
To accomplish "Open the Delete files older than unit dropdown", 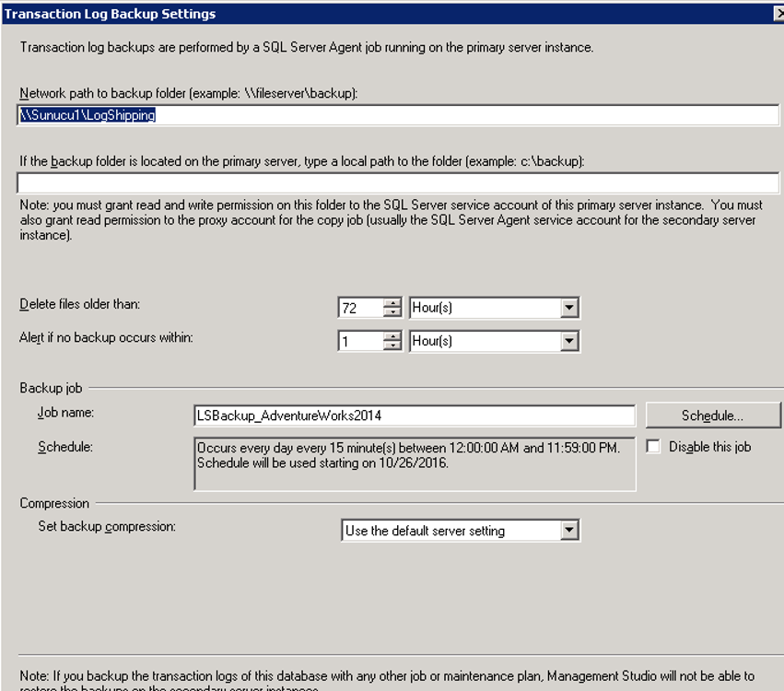I will 569,308.
